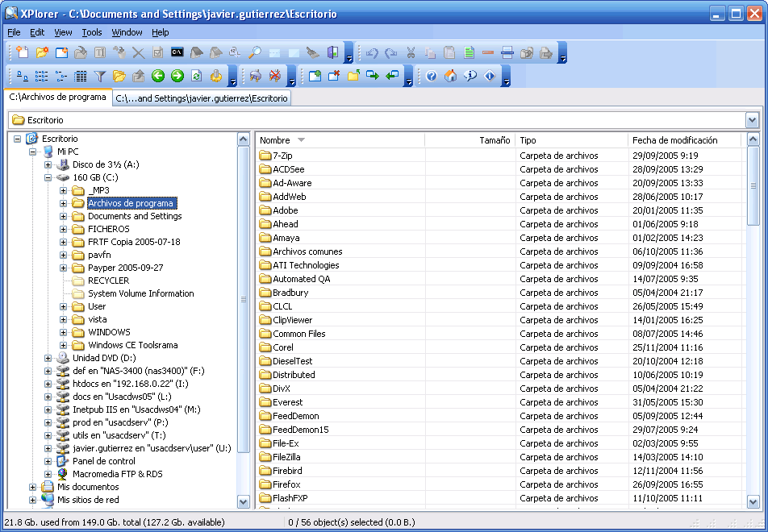Expand the Unidad DVD (D:) node
This screenshot has height=532, width=768.
(48, 358)
